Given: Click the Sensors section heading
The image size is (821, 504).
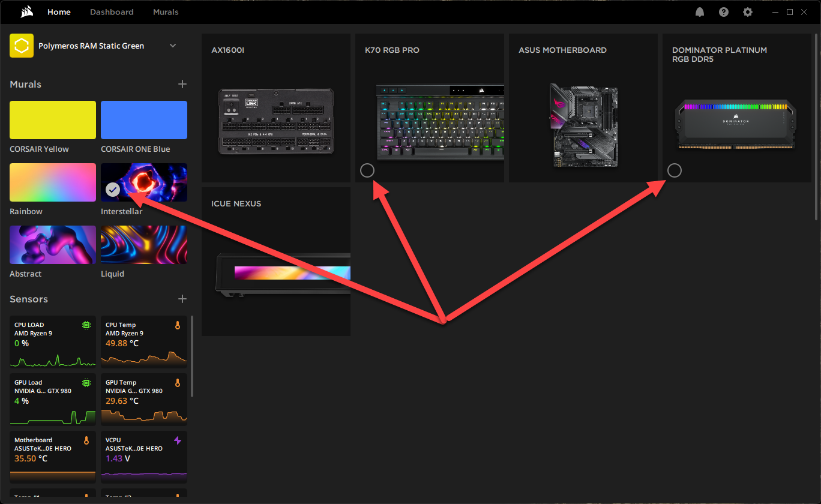Looking at the screenshot, I should point(29,299).
